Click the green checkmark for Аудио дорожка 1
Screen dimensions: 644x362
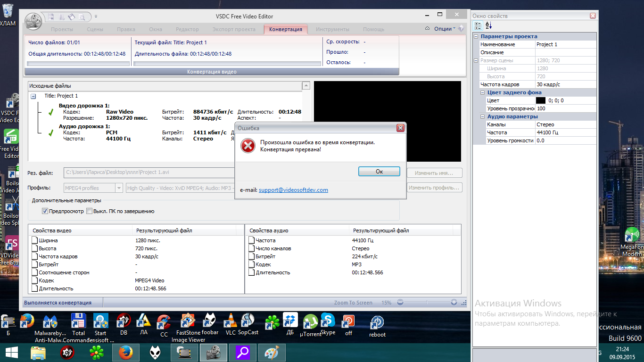tap(51, 133)
